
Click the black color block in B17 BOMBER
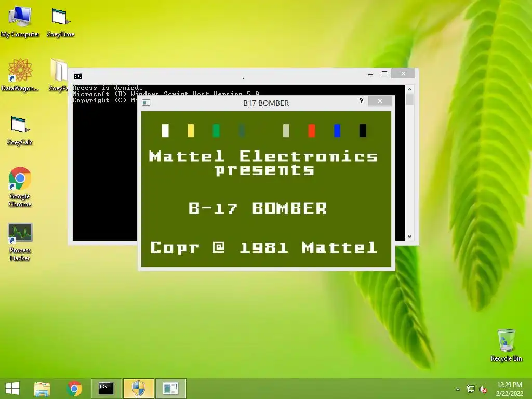pyautogui.click(x=362, y=130)
